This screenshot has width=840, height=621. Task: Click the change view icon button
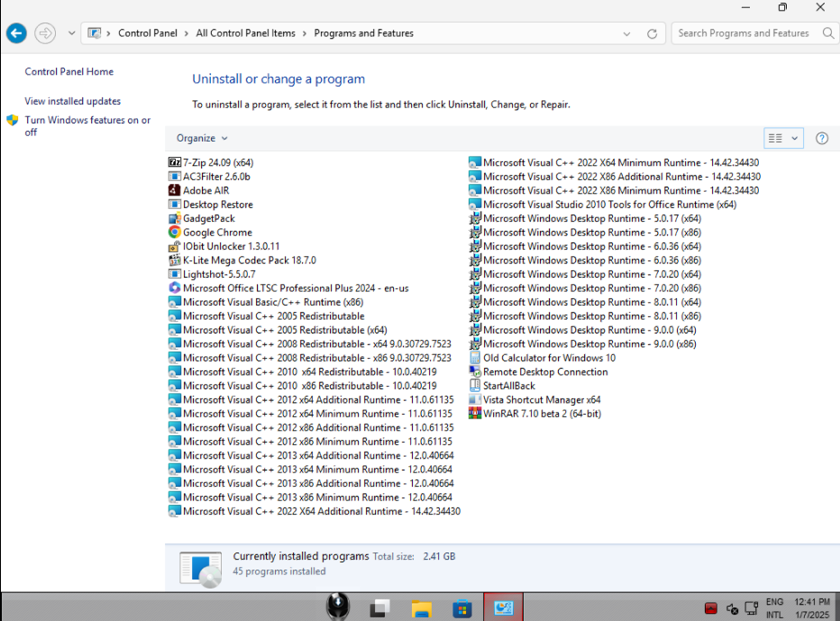(x=775, y=138)
